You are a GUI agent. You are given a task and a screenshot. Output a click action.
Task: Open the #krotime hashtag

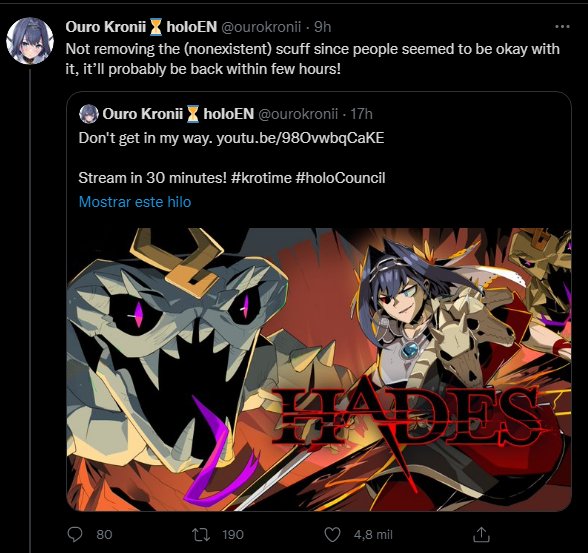pos(261,178)
